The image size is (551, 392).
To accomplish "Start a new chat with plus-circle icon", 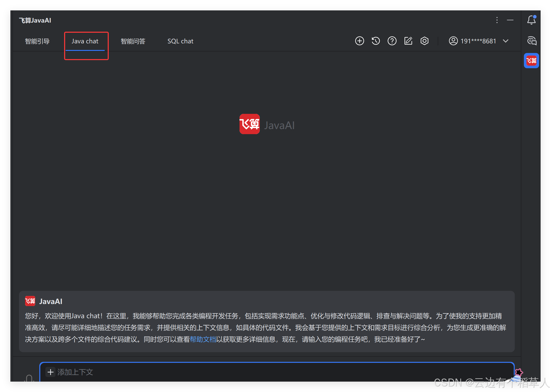I will click(x=359, y=41).
